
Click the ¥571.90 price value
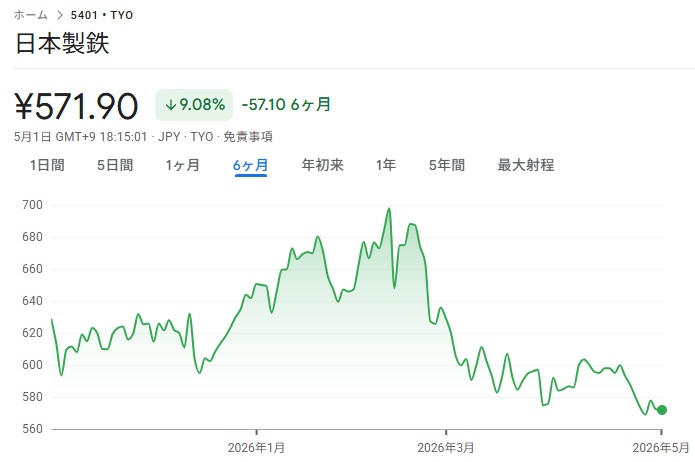(x=76, y=106)
